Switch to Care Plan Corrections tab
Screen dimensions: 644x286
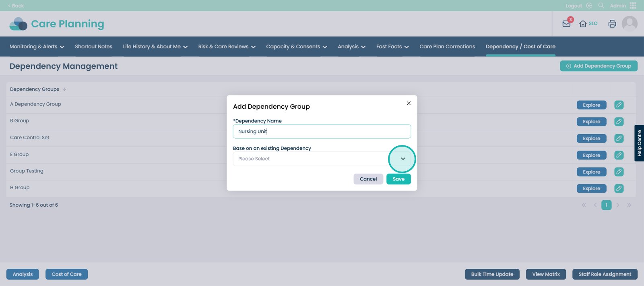447,47
